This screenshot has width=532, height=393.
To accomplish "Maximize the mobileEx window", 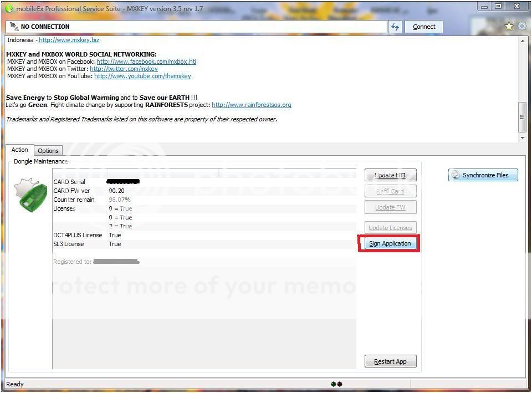I will [x=498, y=7].
